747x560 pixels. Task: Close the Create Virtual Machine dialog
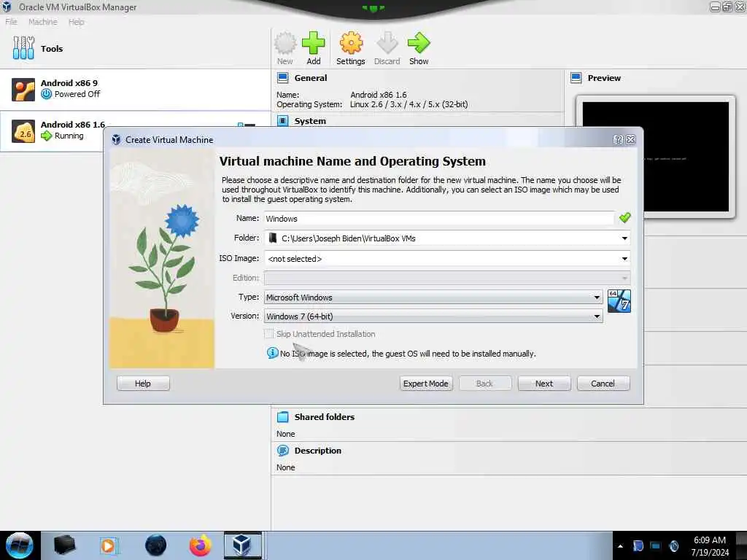[631, 139]
